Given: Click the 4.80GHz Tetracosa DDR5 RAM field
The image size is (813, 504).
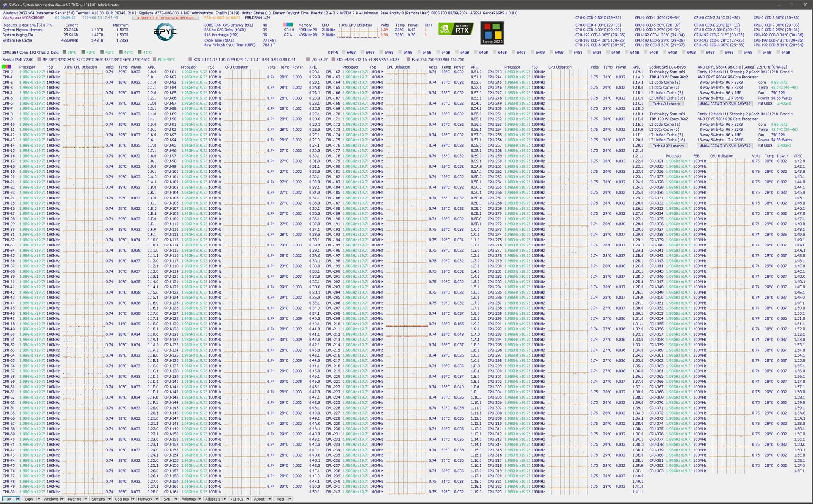Looking at the screenshot, I should point(165,18).
